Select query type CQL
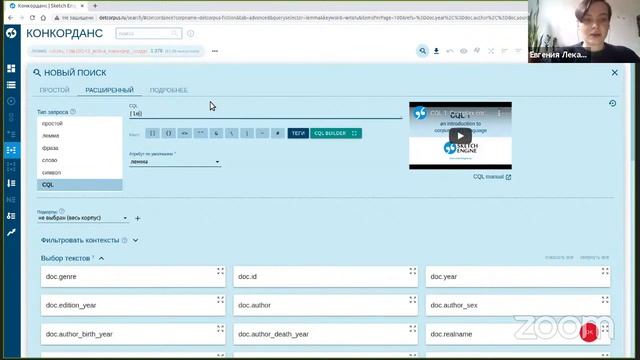 (80, 184)
